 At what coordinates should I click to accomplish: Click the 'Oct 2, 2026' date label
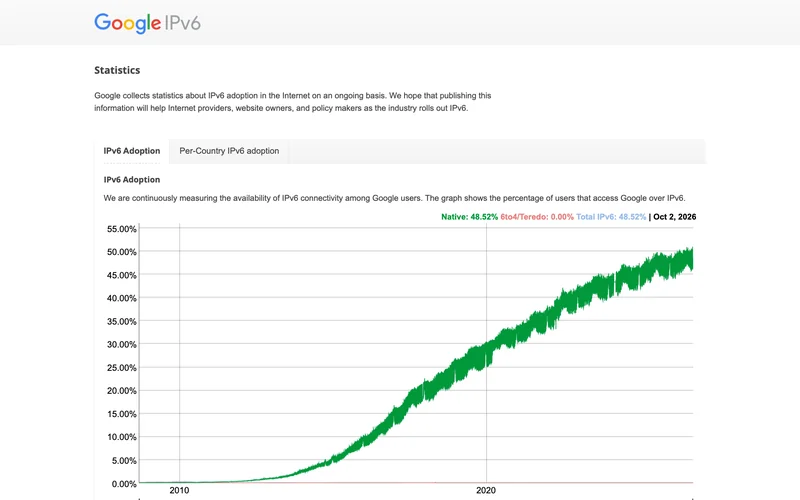click(674, 217)
